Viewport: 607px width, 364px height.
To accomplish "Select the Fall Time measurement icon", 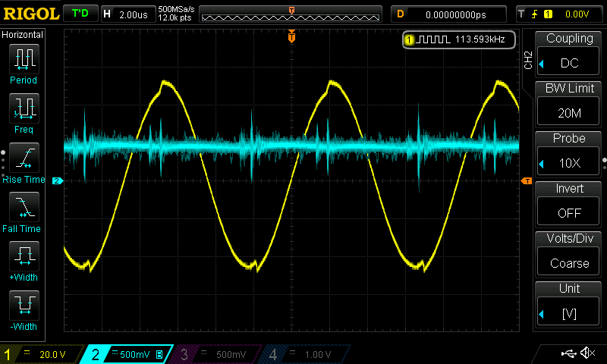I will point(24,206).
